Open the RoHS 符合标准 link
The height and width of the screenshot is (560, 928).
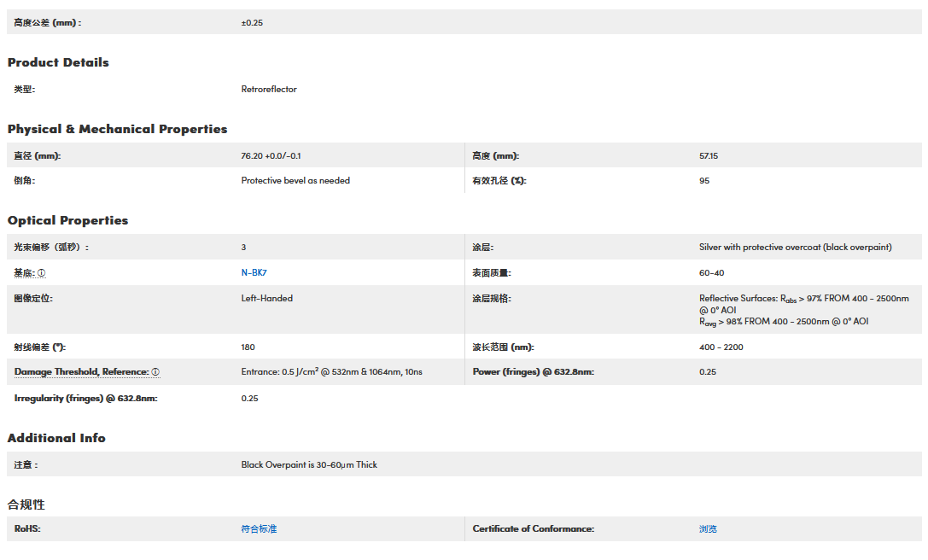[259, 529]
